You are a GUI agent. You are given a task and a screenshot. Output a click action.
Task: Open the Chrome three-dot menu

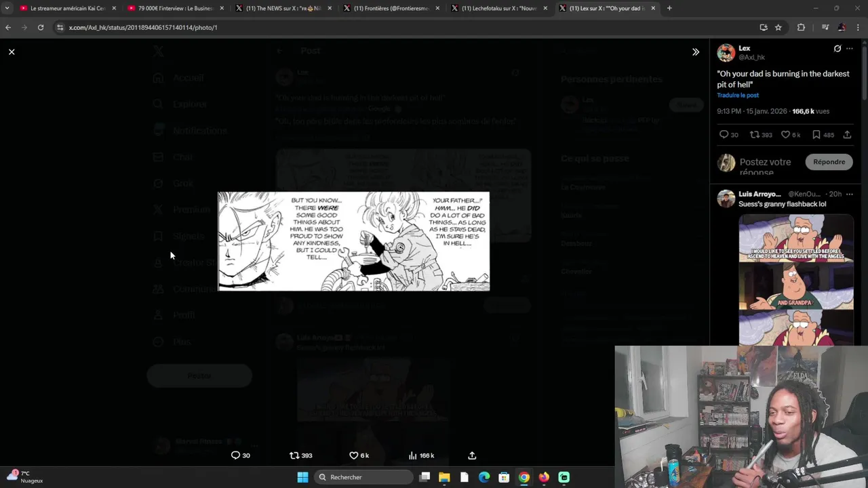tap(858, 27)
